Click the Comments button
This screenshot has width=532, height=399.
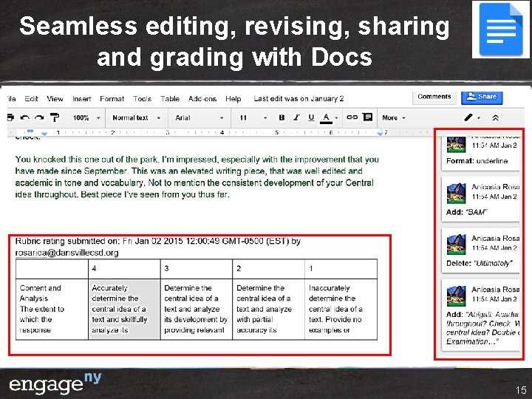434,97
